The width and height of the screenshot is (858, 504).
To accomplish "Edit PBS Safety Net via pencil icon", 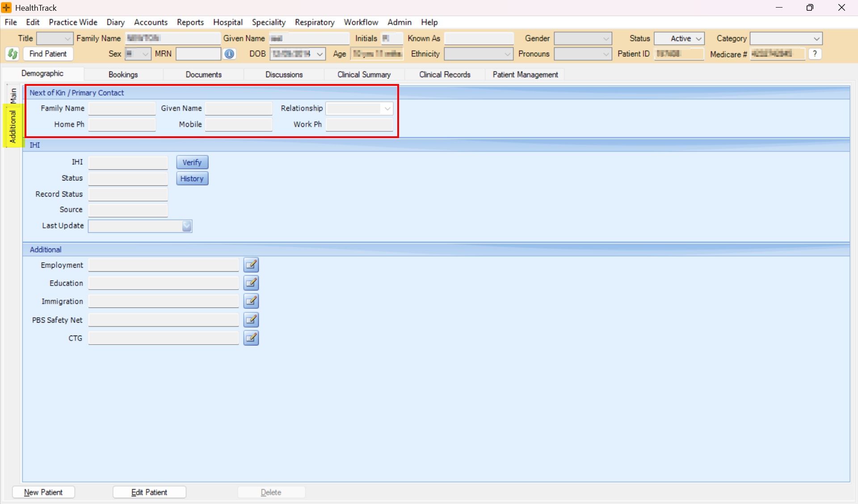I will coord(251,320).
